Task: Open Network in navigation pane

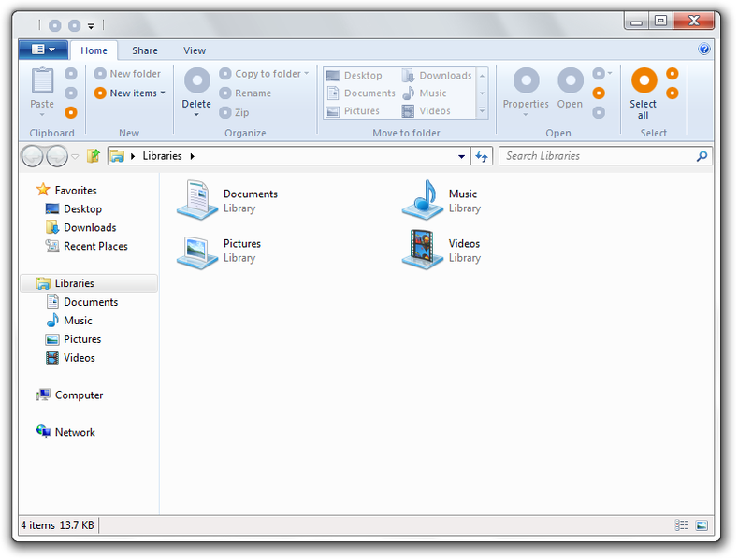Action: click(75, 432)
